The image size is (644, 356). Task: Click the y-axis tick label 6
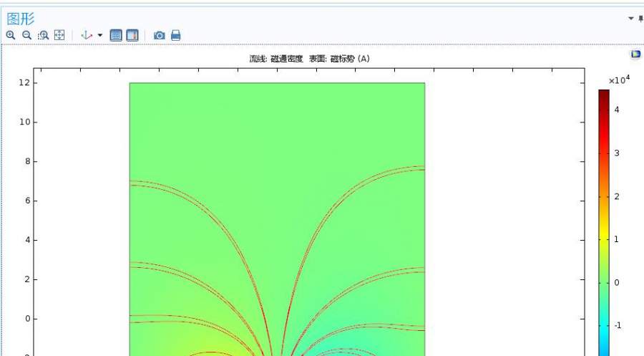27,201
